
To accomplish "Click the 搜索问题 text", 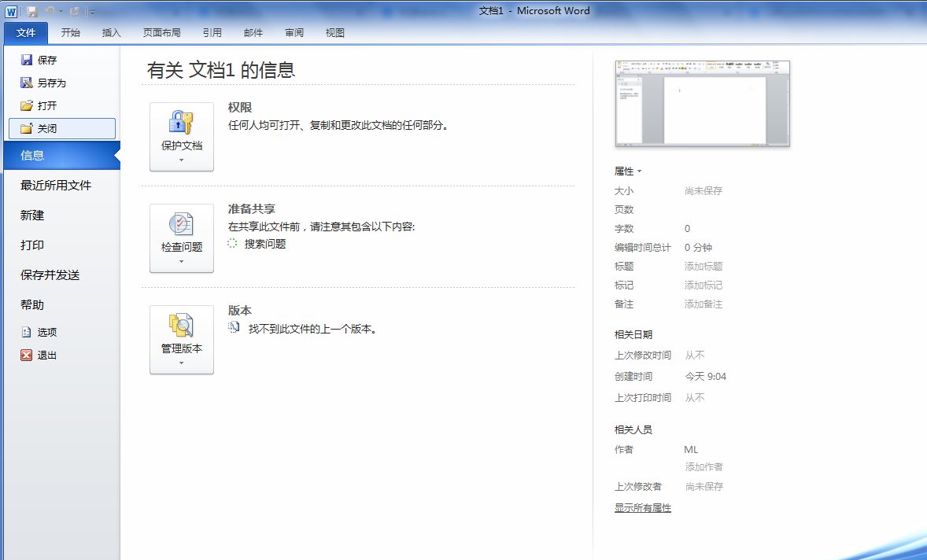I will (x=265, y=244).
